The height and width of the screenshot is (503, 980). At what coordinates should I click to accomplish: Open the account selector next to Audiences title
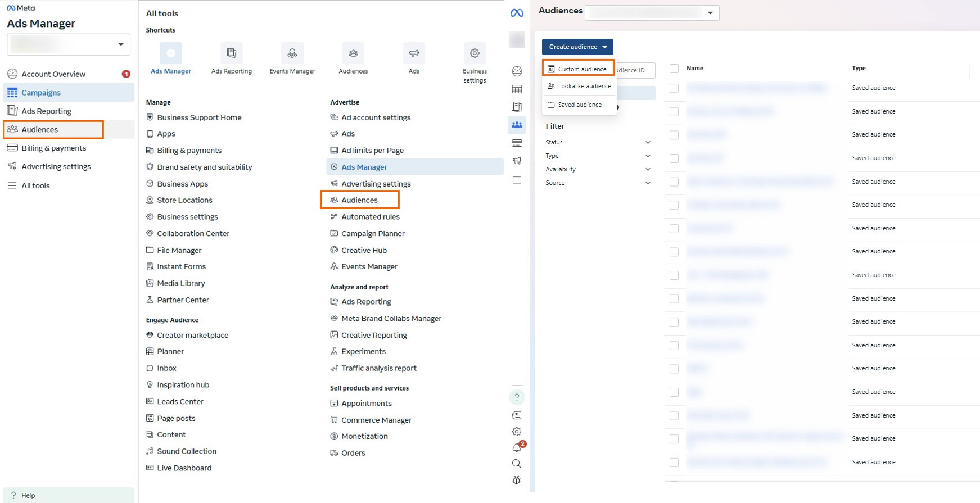point(652,13)
